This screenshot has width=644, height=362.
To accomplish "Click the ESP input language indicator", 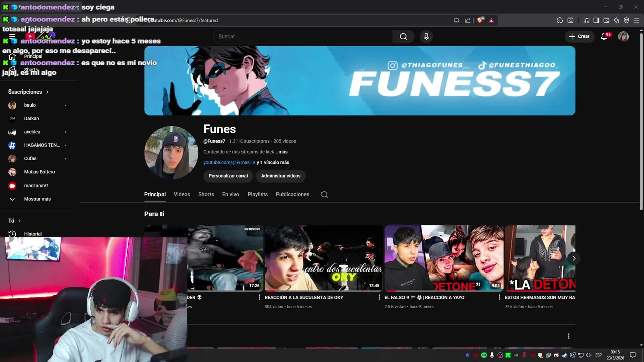I will (x=599, y=355).
